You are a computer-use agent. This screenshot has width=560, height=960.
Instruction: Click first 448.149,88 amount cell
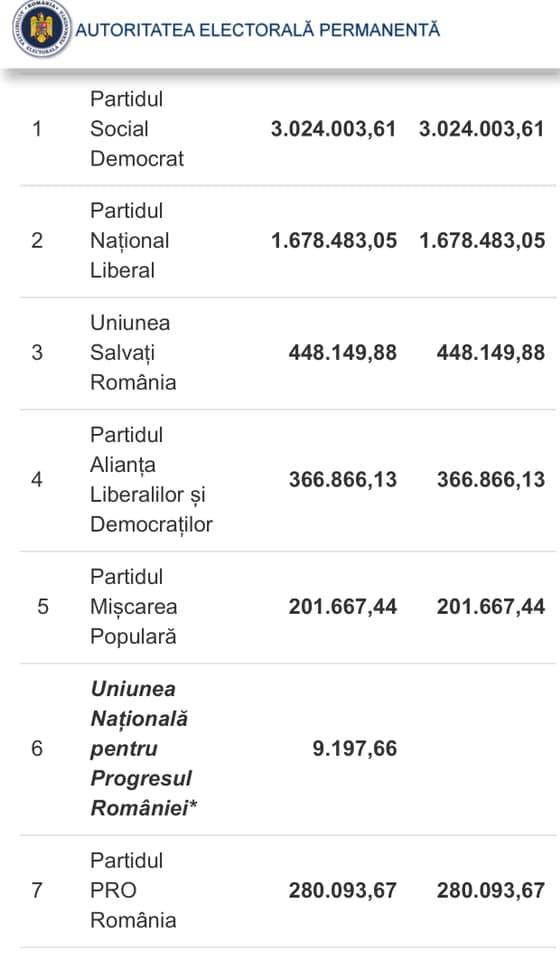343,353
